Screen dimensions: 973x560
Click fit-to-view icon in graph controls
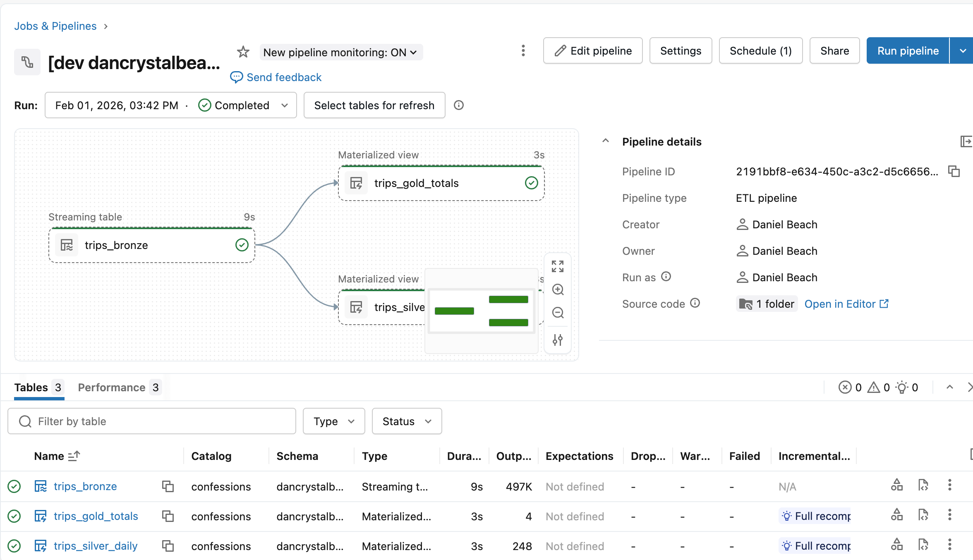coord(558,266)
